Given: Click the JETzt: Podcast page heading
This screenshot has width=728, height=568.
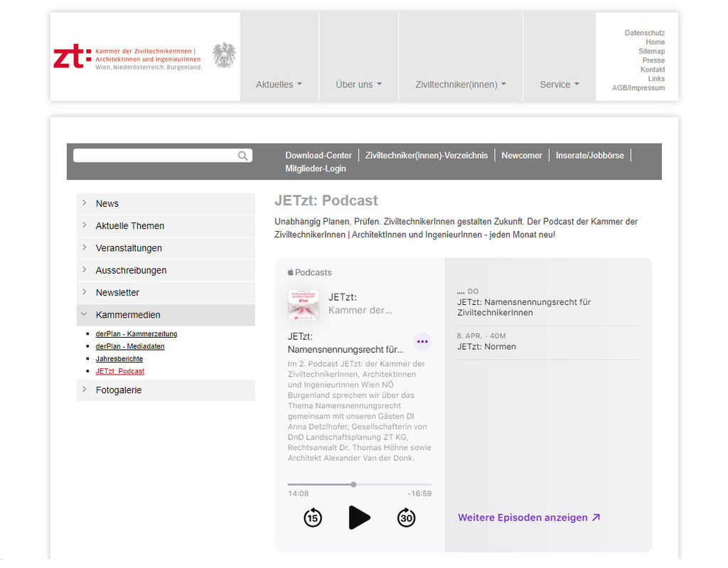Looking at the screenshot, I should point(326,200).
